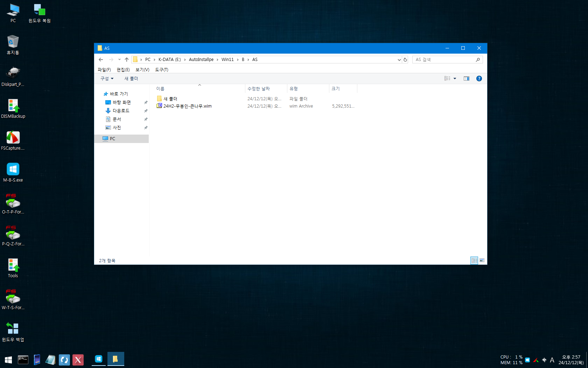The image size is (588, 368).
Task: Navigate to K-DATA (E:) in breadcrumb
Action: [x=170, y=60]
